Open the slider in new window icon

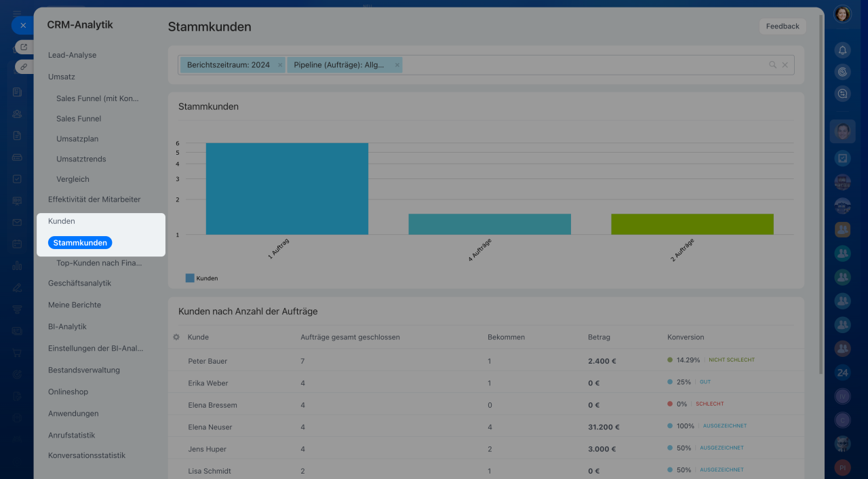coord(24,47)
